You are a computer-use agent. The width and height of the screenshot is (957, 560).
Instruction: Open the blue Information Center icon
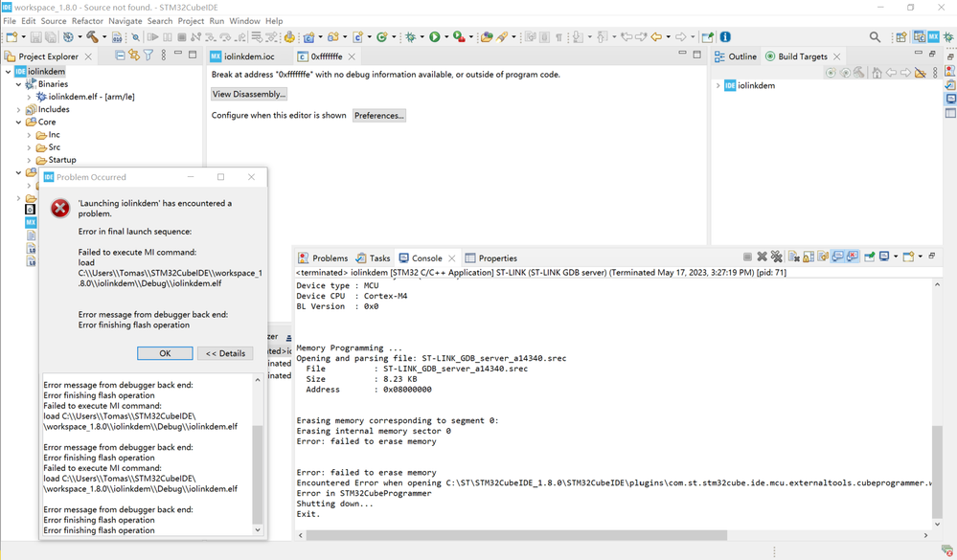725,37
